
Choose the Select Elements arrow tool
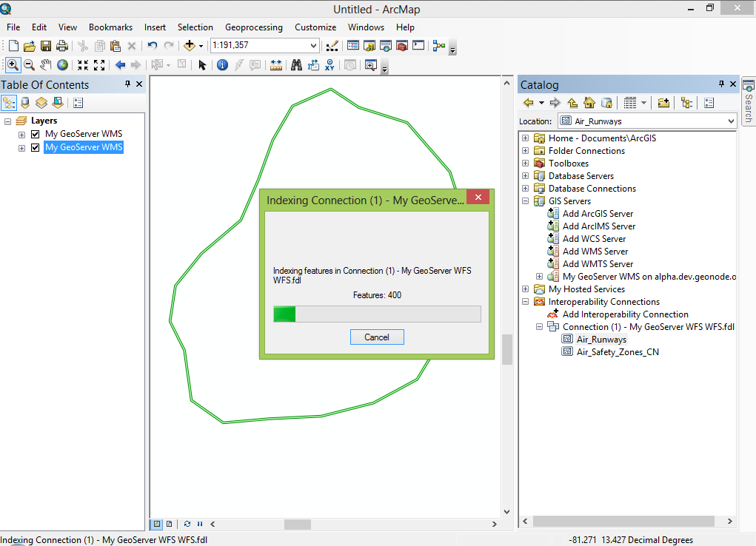[x=202, y=65]
